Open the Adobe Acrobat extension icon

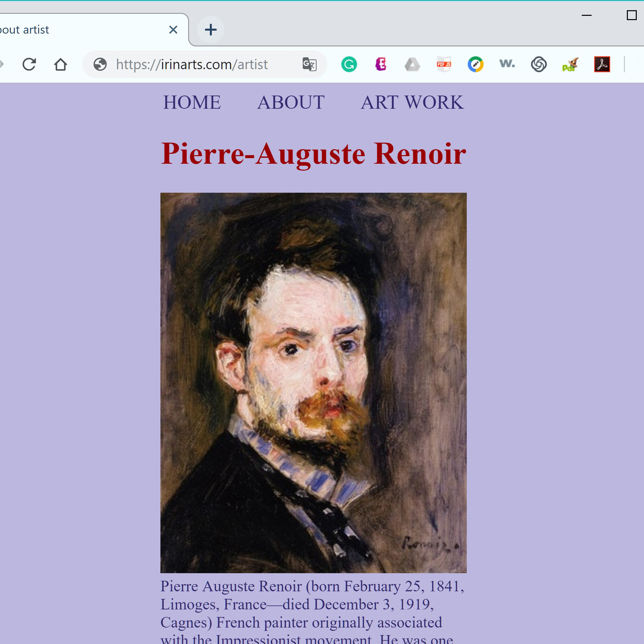(602, 64)
